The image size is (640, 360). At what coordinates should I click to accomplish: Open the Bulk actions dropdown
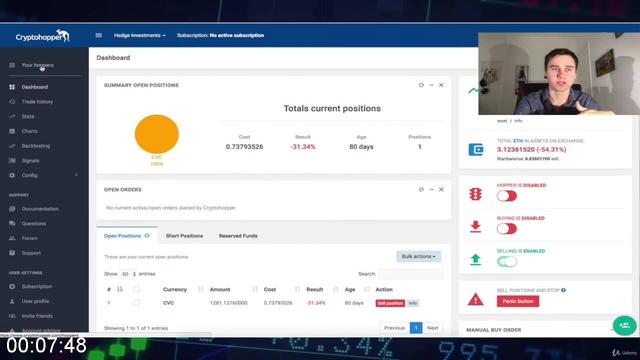[418, 256]
